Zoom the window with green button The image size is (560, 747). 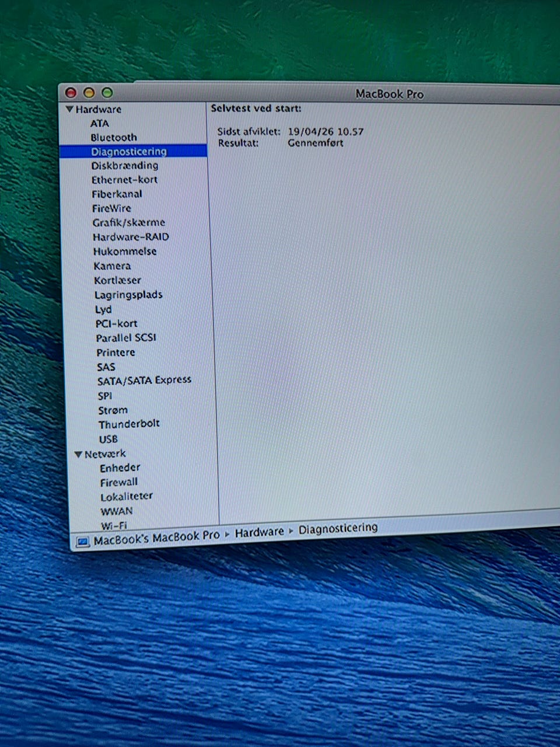[x=107, y=93]
